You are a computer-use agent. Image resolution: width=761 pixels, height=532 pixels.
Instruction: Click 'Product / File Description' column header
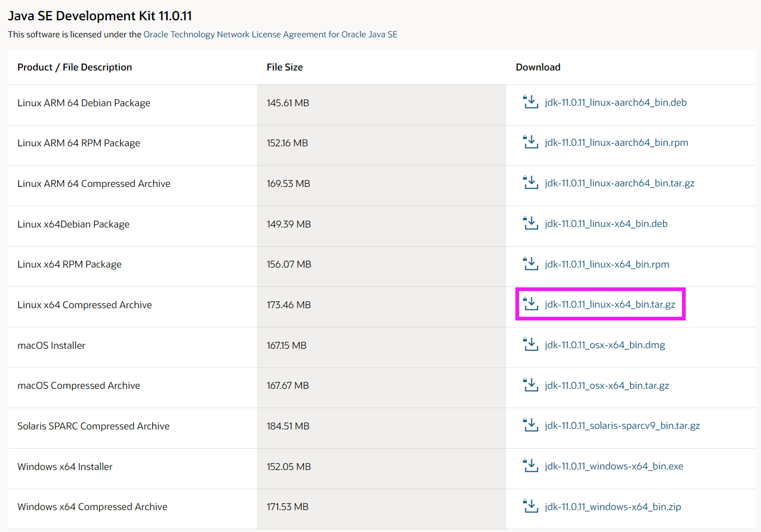click(75, 67)
